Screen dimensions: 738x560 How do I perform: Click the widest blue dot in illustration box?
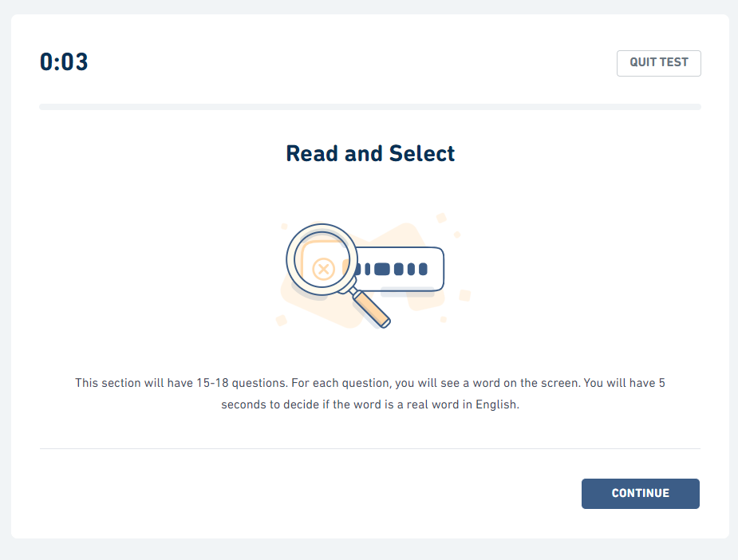382,270
